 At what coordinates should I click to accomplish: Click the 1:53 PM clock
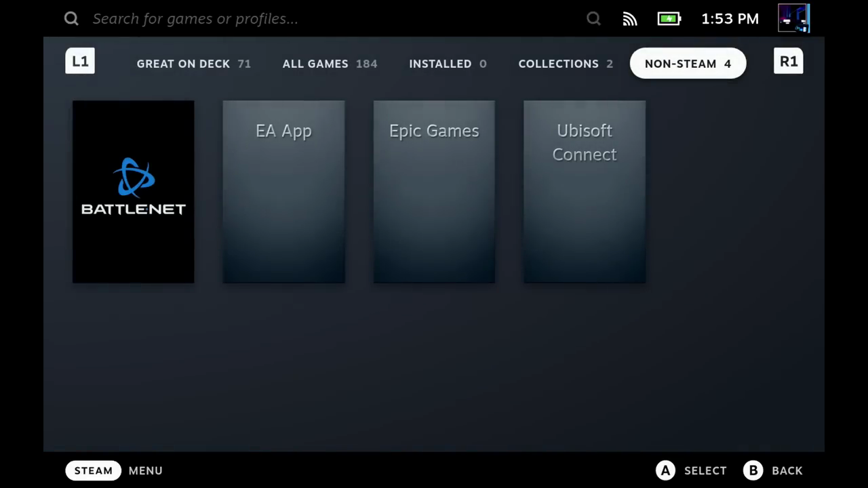point(730,19)
